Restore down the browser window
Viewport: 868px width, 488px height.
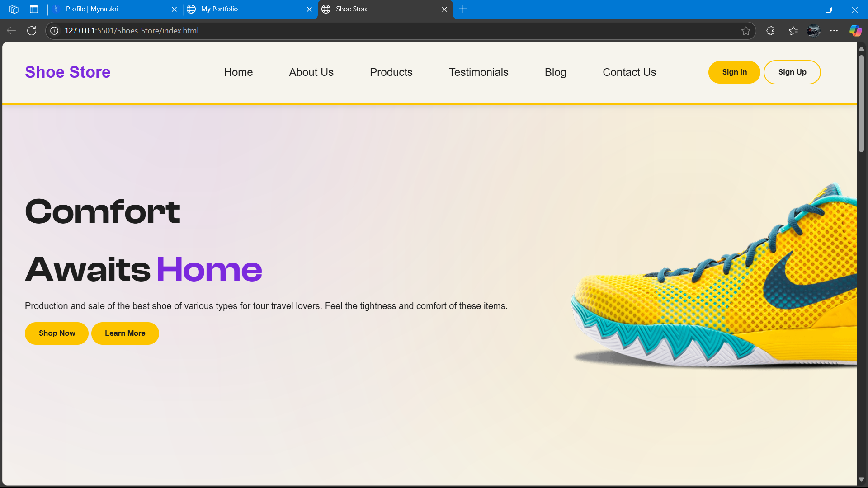[829, 9]
